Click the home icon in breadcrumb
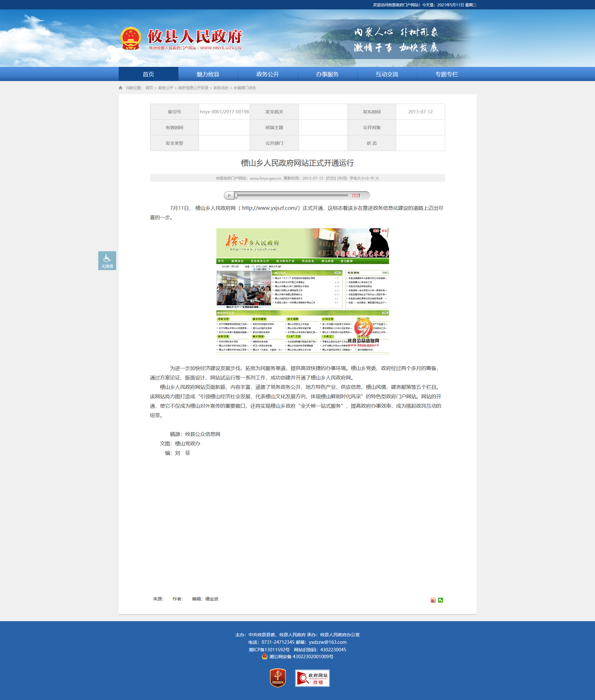 pos(121,88)
